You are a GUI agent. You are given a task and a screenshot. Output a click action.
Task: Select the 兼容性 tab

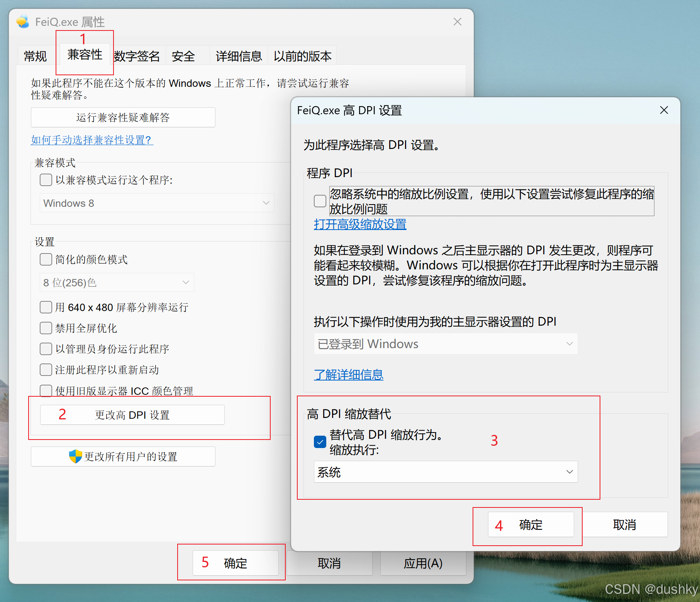tap(85, 54)
